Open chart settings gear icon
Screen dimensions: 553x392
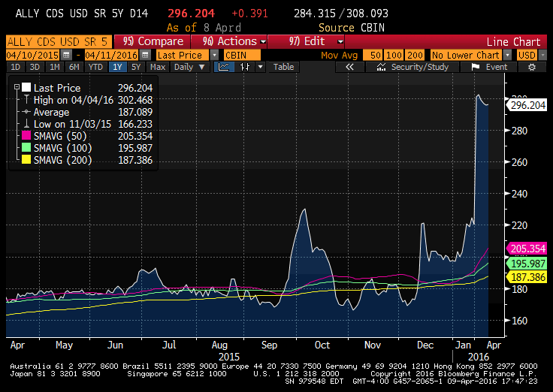(x=532, y=67)
